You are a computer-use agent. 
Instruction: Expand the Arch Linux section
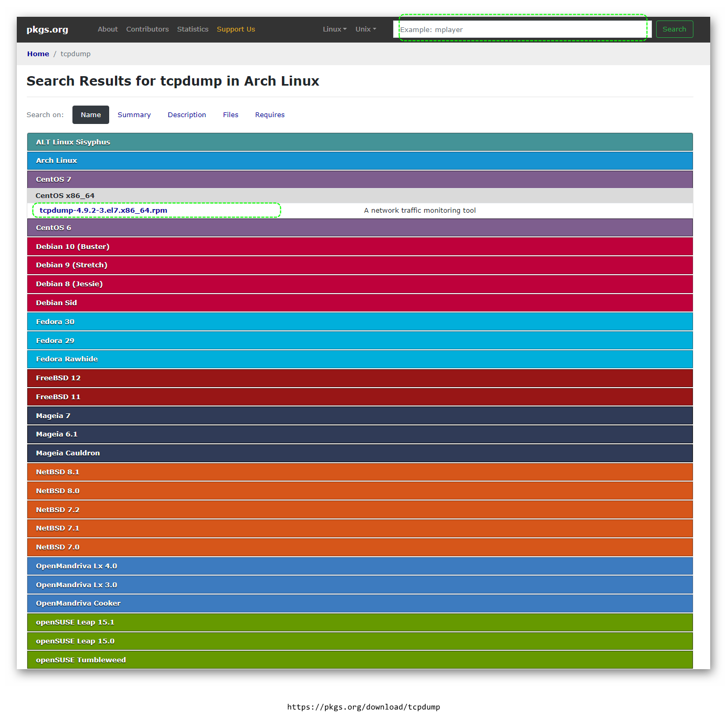click(360, 161)
